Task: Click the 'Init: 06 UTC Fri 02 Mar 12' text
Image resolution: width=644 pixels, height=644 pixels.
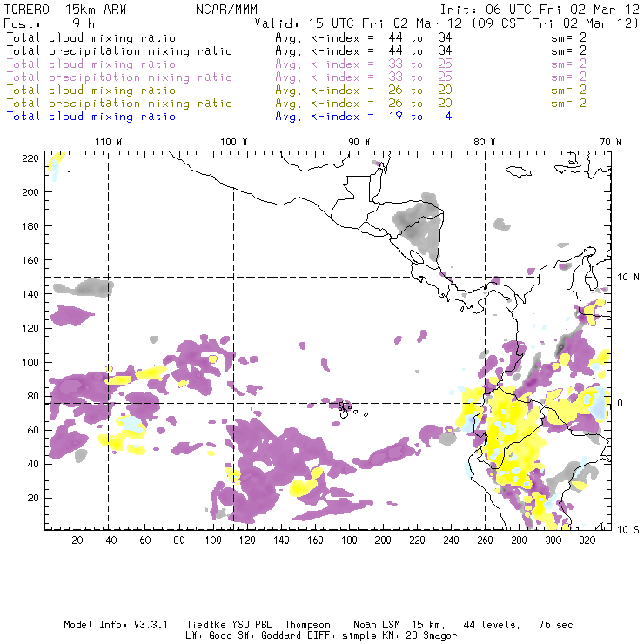Action: pyautogui.click(x=540, y=10)
